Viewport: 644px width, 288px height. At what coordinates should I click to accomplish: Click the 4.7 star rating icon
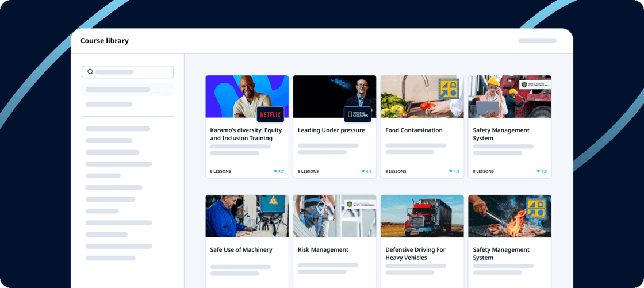click(x=275, y=171)
